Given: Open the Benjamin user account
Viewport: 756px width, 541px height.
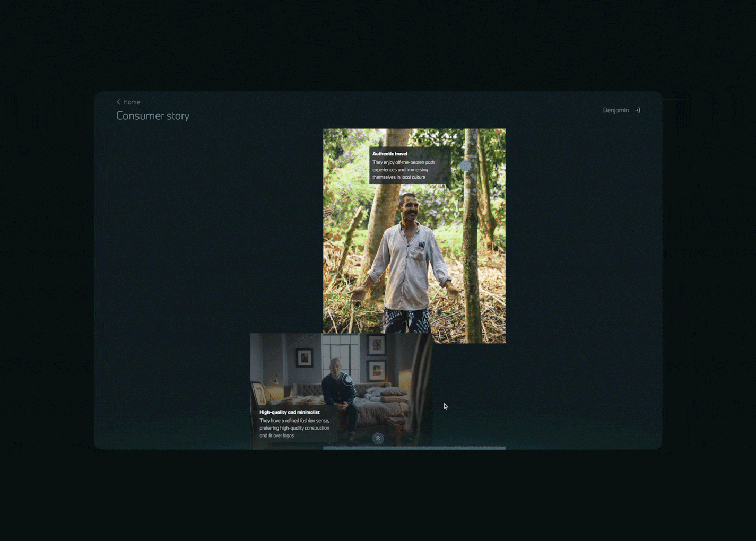Looking at the screenshot, I should click(x=615, y=110).
